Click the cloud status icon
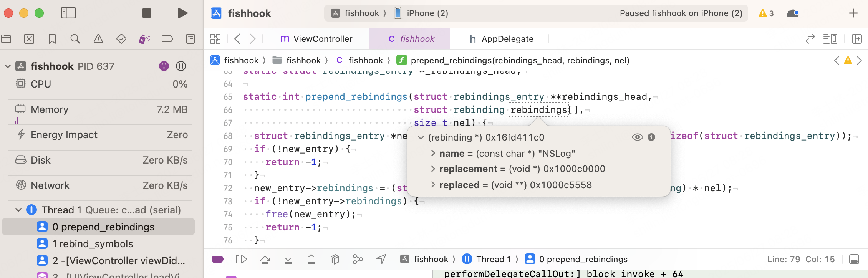Viewport: 868px width, 278px height. (793, 13)
